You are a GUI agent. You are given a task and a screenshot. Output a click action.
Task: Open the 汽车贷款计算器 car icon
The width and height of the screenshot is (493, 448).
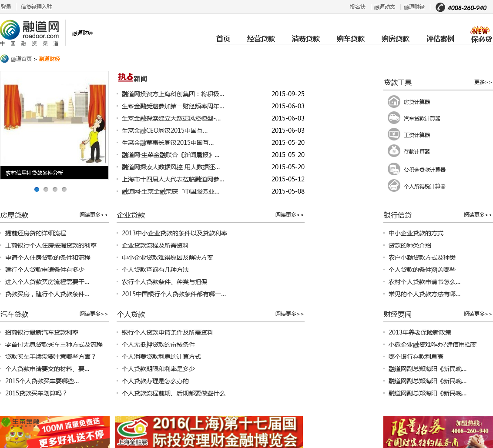394,118
